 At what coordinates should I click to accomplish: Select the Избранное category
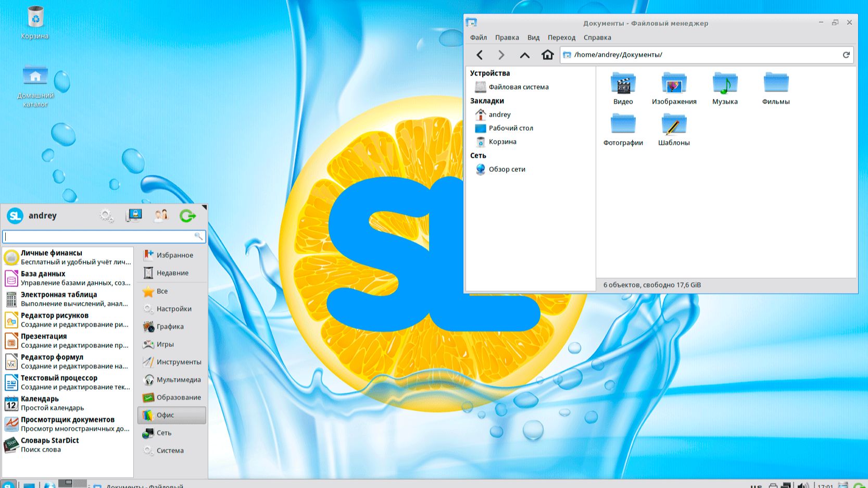pyautogui.click(x=172, y=255)
